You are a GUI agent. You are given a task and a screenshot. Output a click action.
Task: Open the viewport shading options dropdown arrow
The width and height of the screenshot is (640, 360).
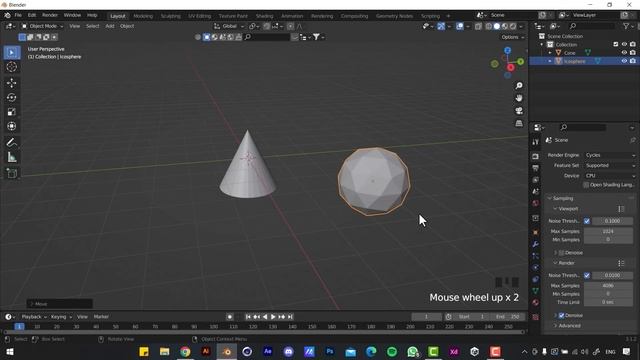[x=521, y=26]
